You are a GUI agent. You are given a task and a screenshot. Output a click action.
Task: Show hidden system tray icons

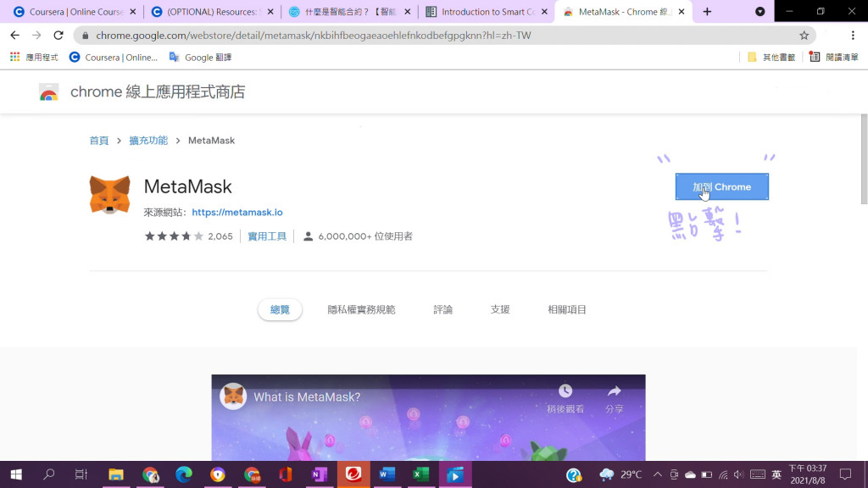[657, 474]
